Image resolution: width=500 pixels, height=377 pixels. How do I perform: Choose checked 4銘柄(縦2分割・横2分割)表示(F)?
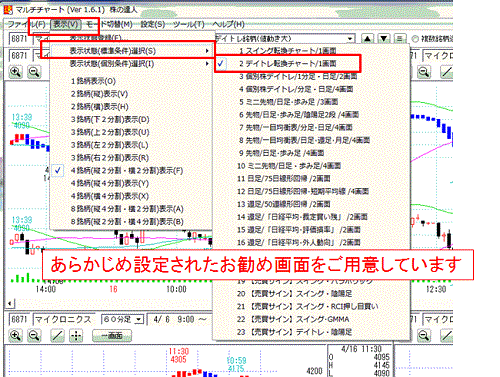127,171
